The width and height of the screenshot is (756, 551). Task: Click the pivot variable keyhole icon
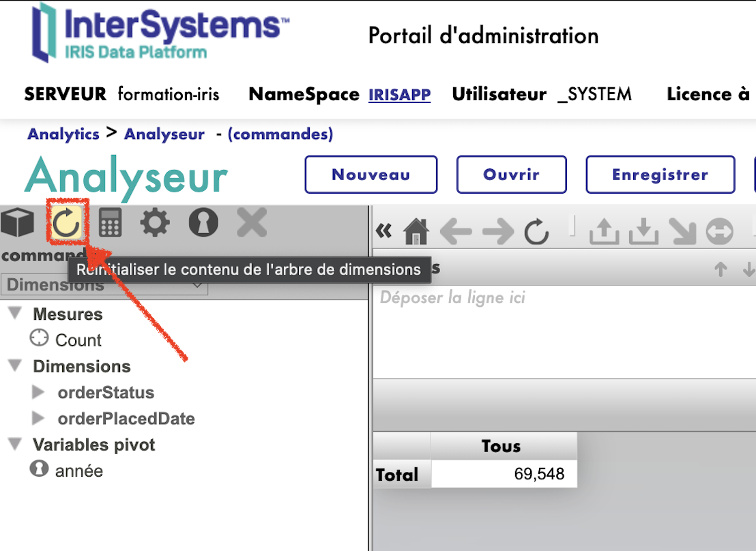(203, 222)
